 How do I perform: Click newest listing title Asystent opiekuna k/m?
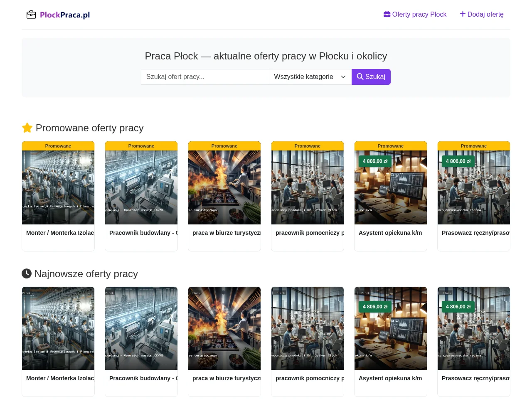coord(390,378)
